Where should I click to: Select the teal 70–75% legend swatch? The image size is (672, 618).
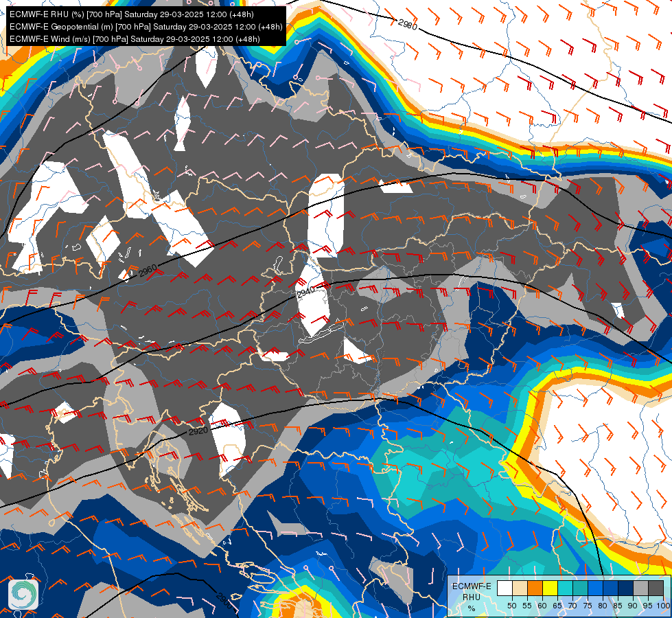pos(581,588)
